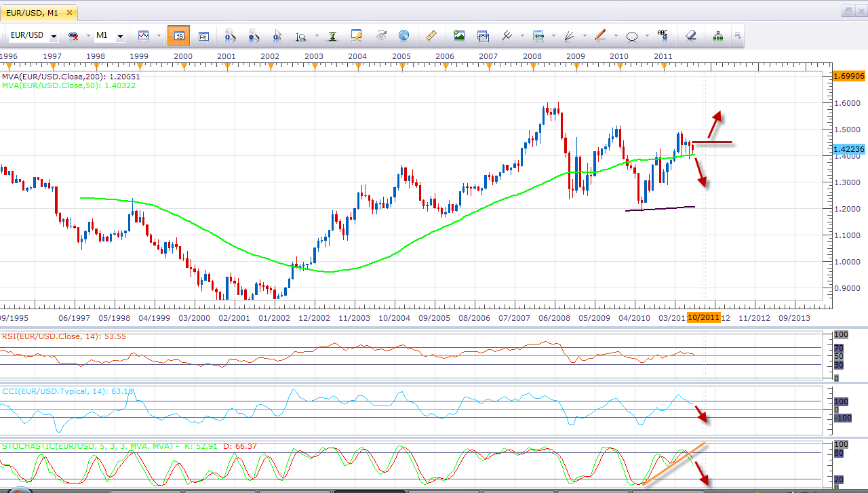Click the STOCHASTIC indicator label

[129, 446]
